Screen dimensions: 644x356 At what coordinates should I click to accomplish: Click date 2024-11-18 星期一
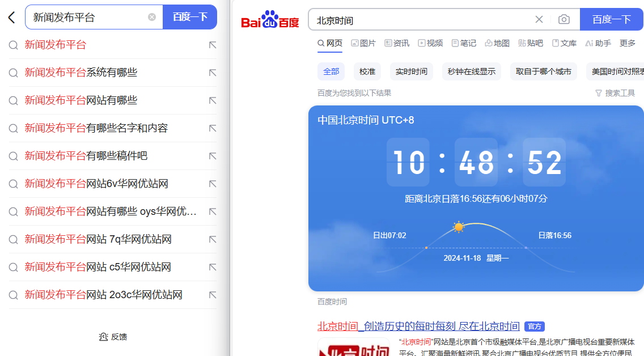[476, 258]
